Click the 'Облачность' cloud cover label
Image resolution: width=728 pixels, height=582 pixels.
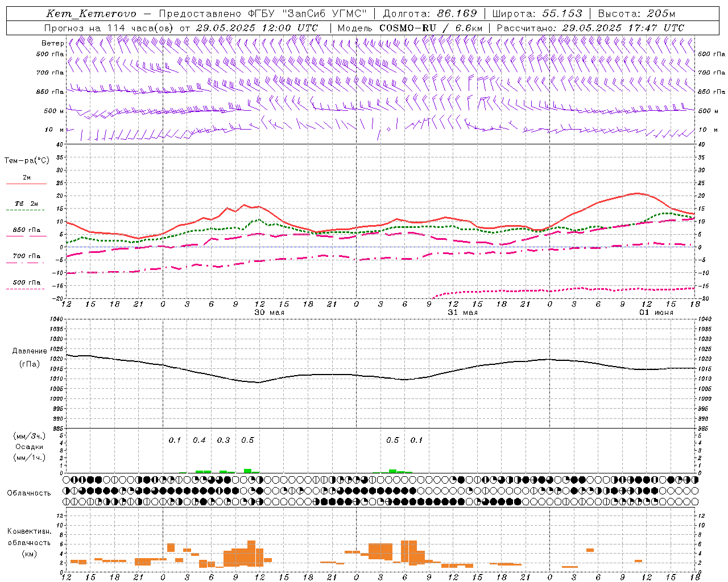tap(29, 493)
